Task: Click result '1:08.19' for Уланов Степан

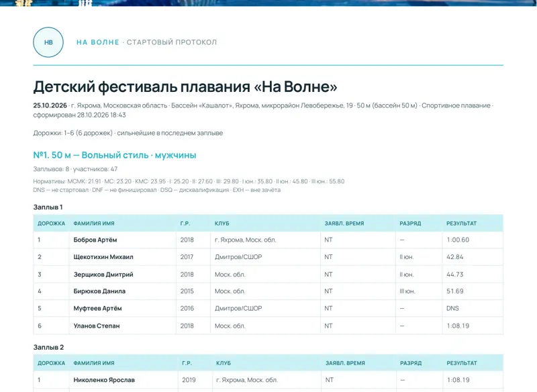Action: [x=458, y=326]
